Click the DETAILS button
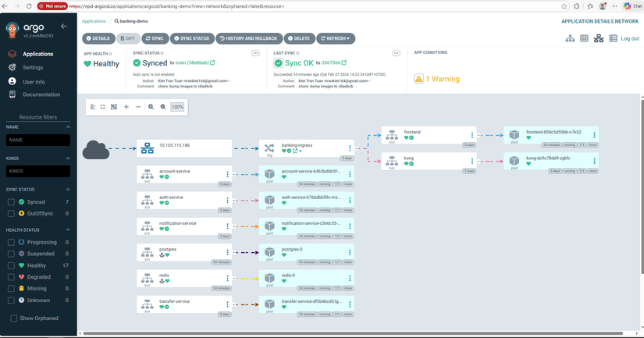This screenshot has height=338, width=644. click(98, 38)
